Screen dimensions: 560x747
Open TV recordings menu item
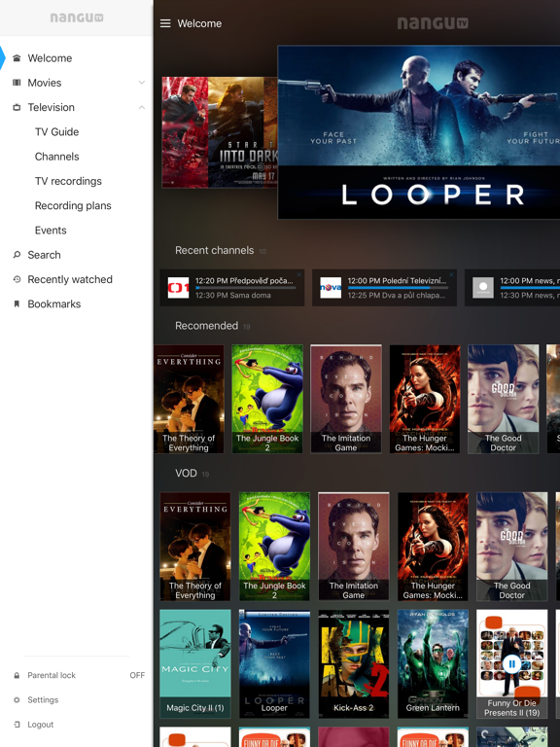click(x=68, y=181)
